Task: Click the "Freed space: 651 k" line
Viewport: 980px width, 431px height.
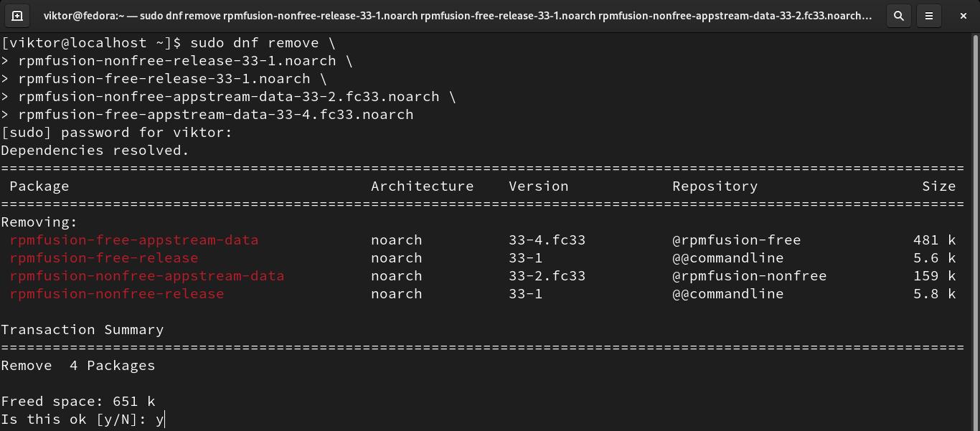Action: coord(78,402)
